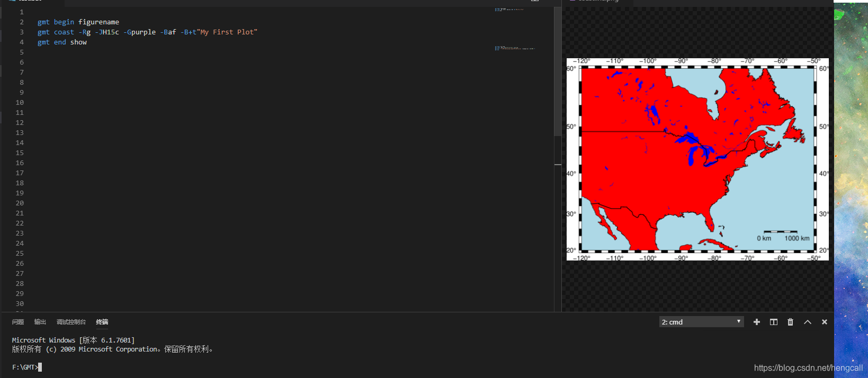
Task: Select the 终端 panel tab
Action: pos(102,322)
